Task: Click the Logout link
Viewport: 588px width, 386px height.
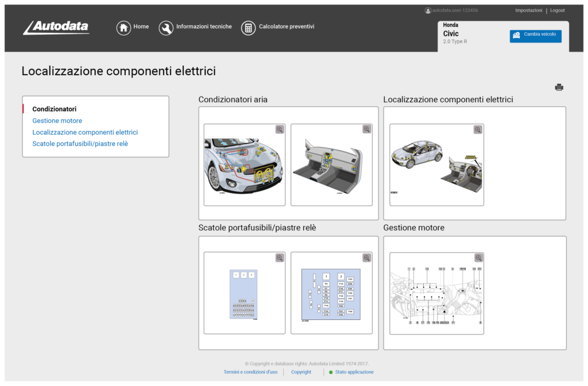Action: coord(557,10)
